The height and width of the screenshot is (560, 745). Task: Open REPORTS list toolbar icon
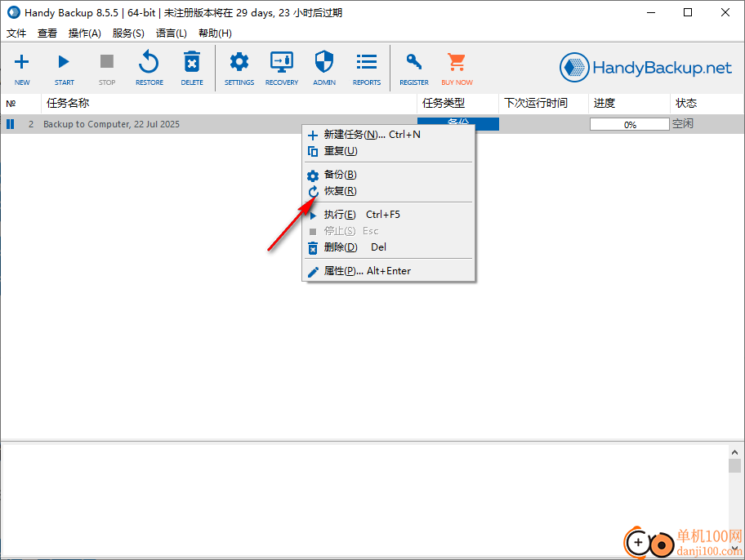tap(367, 69)
